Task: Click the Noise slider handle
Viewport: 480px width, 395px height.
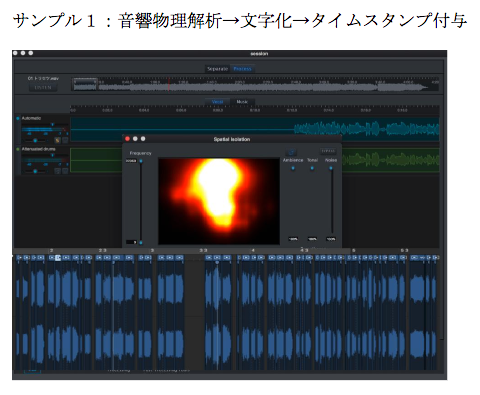Action: click(331, 168)
